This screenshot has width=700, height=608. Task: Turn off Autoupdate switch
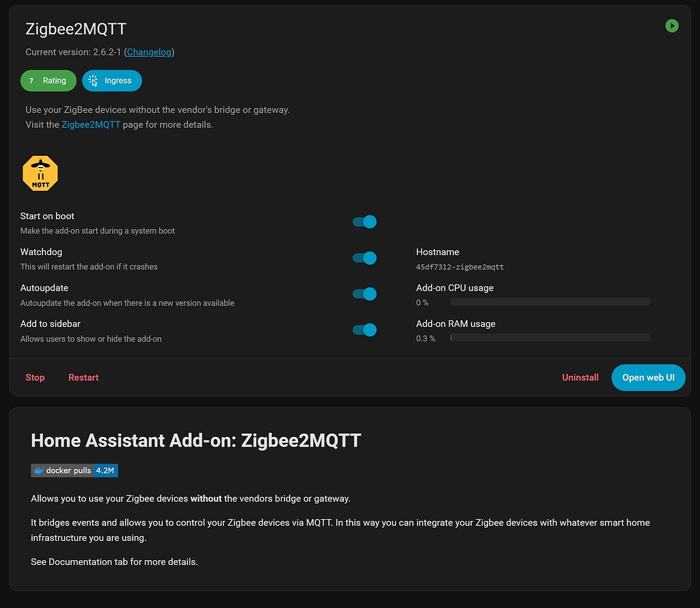tap(364, 294)
